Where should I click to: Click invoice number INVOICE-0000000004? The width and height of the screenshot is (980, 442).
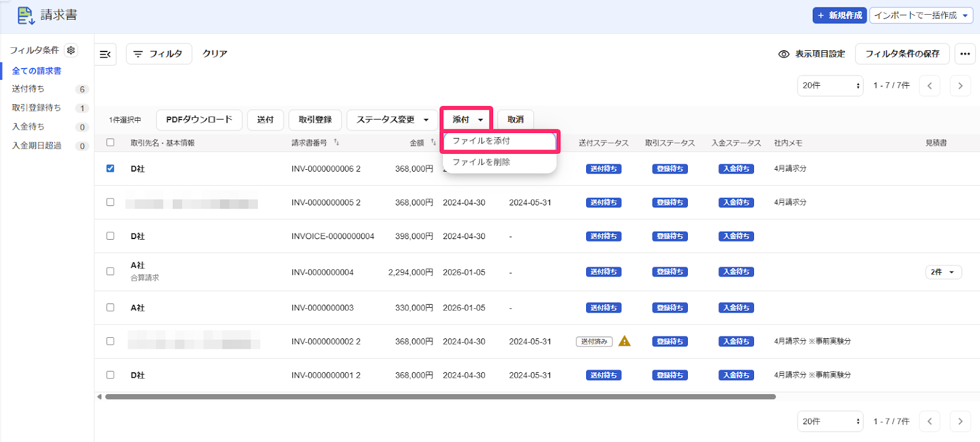coord(333,236)
